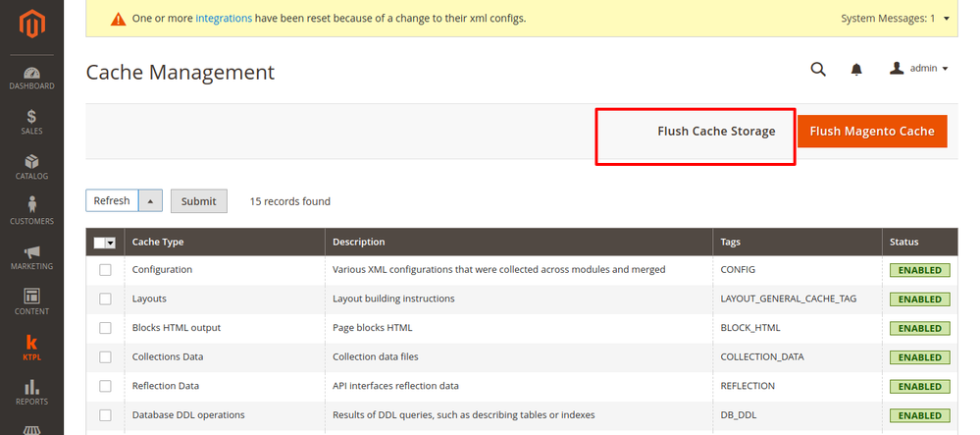Follow the integrations link
The height and width of the screenshot is (435, 980).
tap(224, 18)
